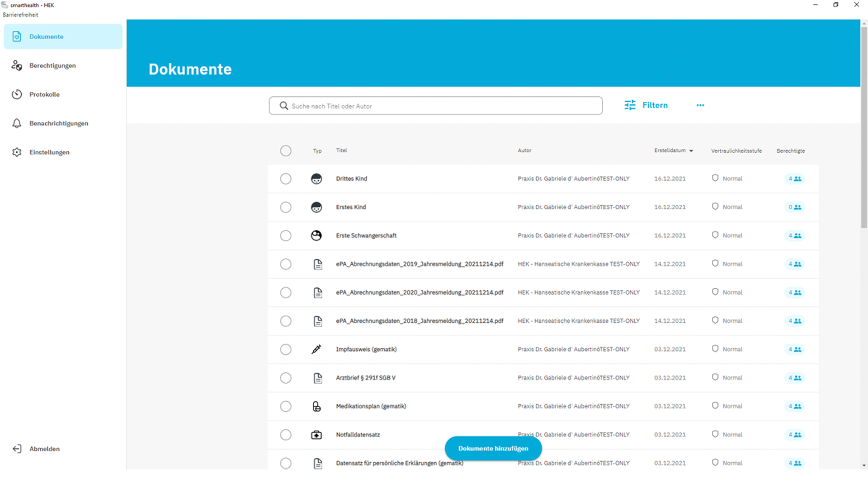Click the Erste Schwangerschaft type icon
The width and height of the screenshot is (868, 488).
pyautogui.click(x=316, y=235)
